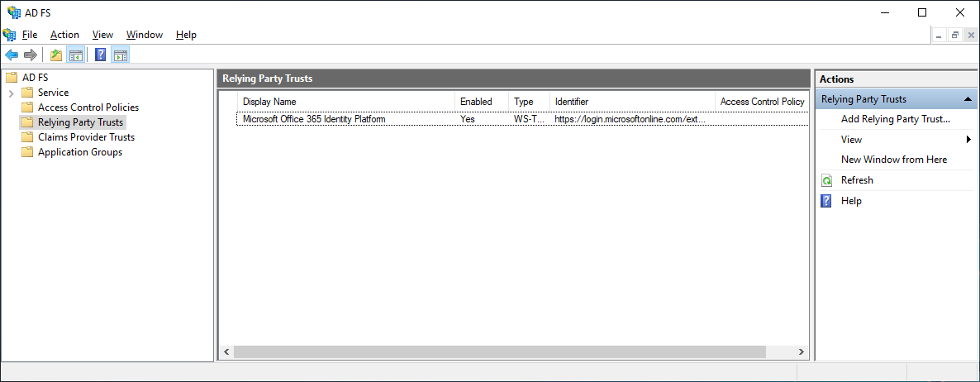Select AD FS root tree item

click(x=35, y=78)
